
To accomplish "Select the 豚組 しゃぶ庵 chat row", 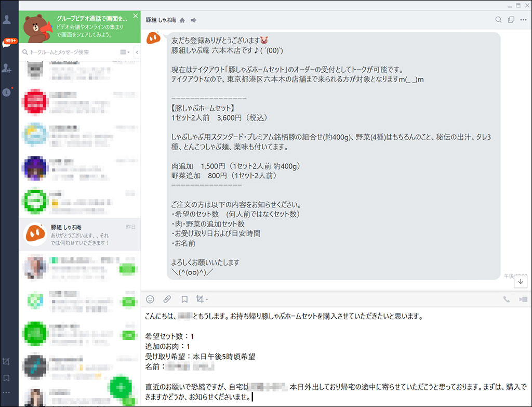I will (79, 234).
